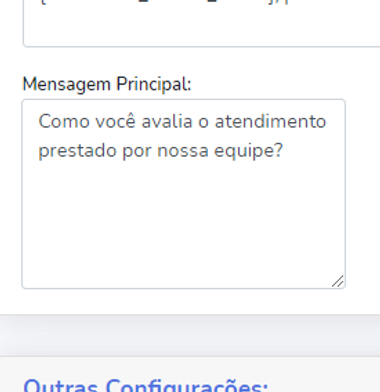Place cursor on the word 'você'
Viewport: 380px width, 392px height.
116,121
